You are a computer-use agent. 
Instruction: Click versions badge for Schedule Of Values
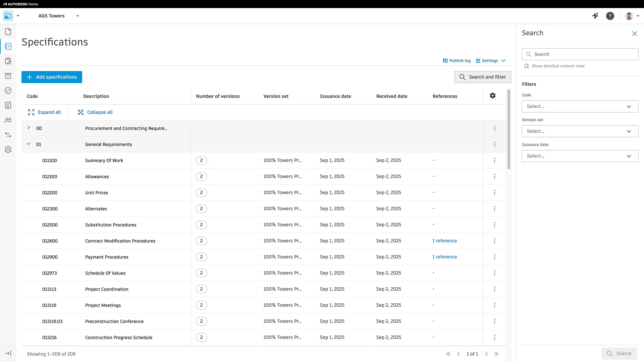click(x=201, y=273)
